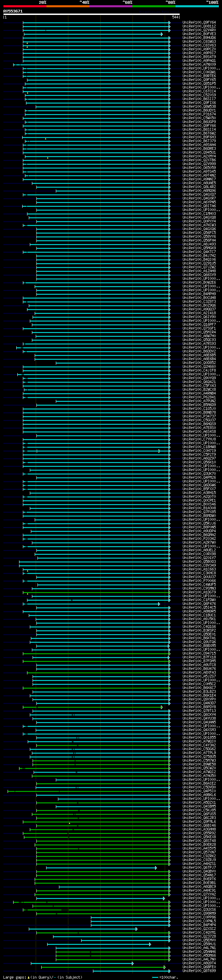Open hit UniRef100_C6SV63

tap(199, 45)
